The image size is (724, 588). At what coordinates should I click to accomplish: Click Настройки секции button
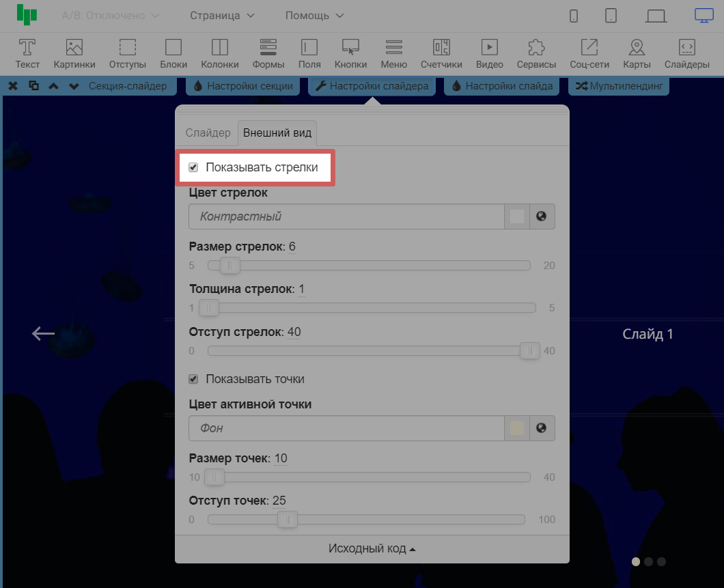[x=243, y=86]
